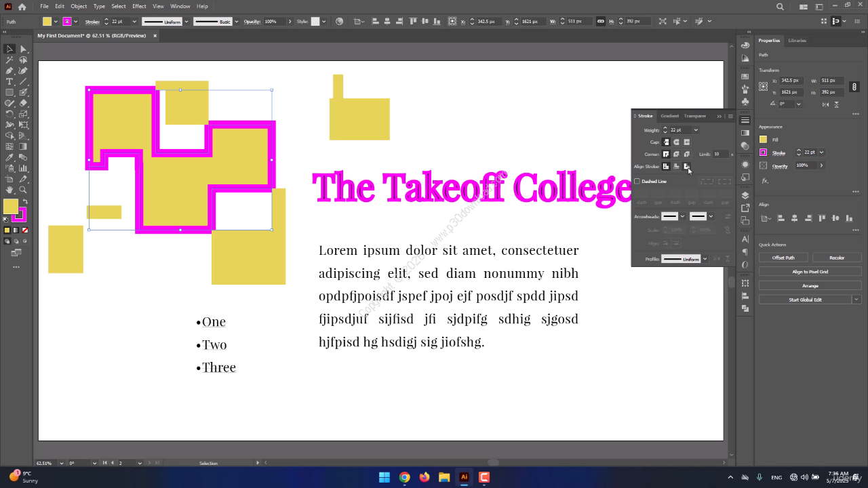
Task: Open the Effect menu
Action: click(x=139, y=6)
